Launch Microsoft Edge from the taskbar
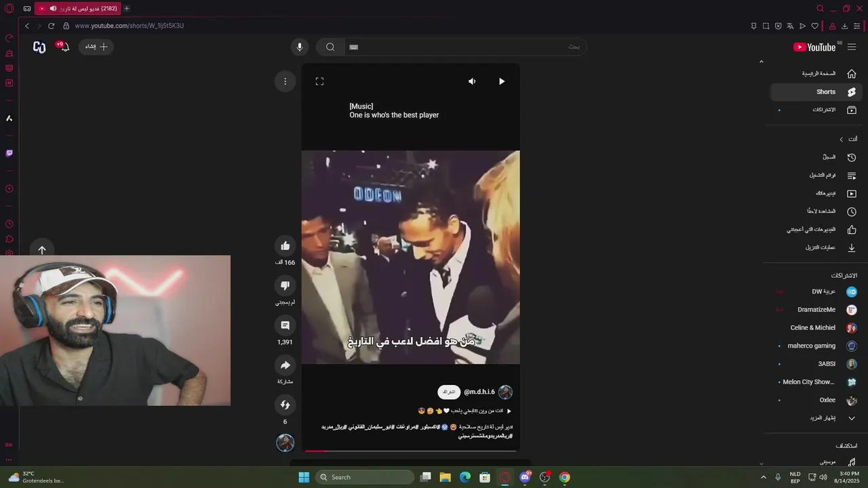The width and height of the screenshot is (868, 488). 465,477
